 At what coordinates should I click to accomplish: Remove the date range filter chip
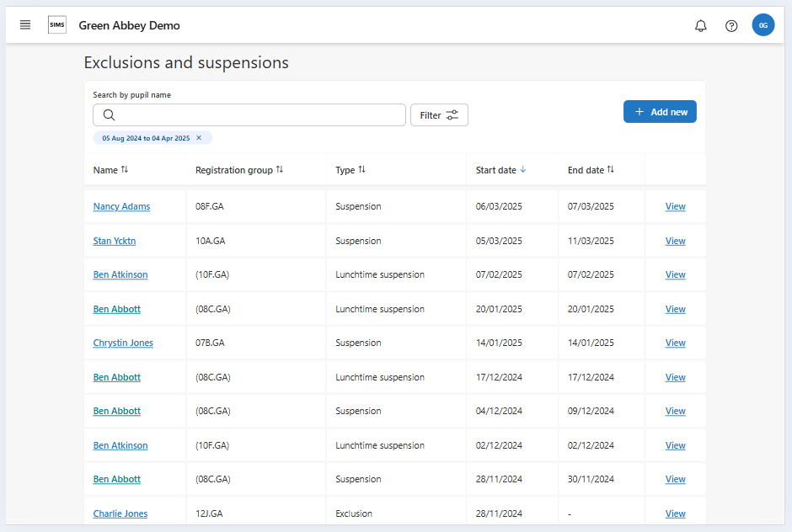click(x=199, y=138)
